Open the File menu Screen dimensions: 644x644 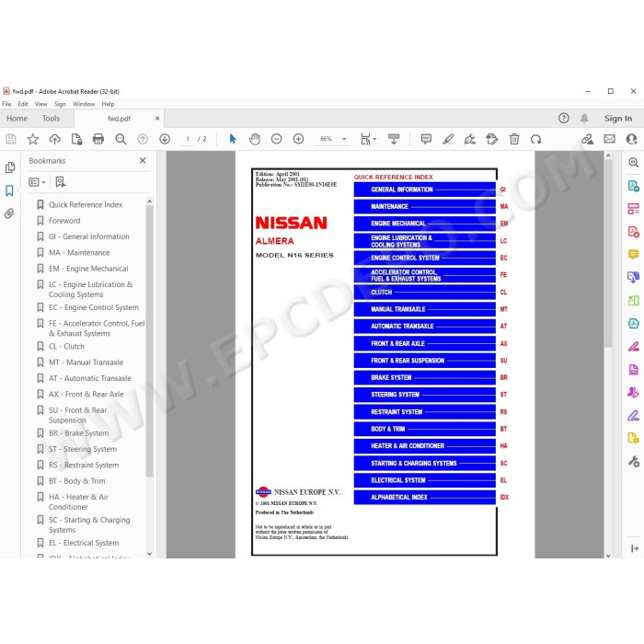coord(6,104)
